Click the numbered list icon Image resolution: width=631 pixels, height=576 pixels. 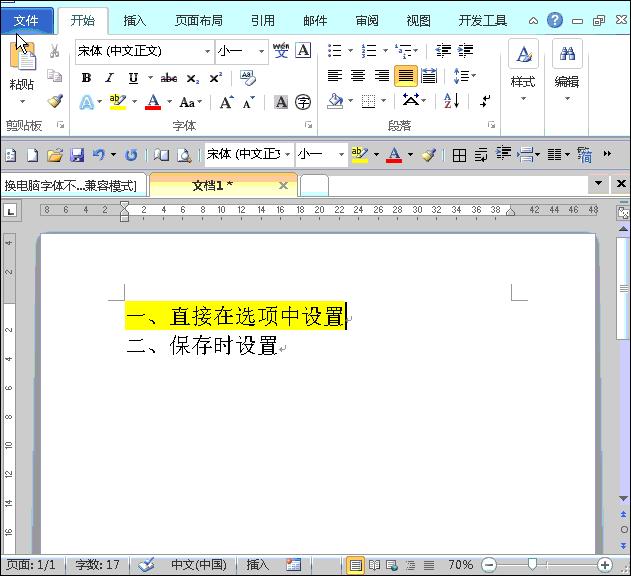tap(369, 51)
